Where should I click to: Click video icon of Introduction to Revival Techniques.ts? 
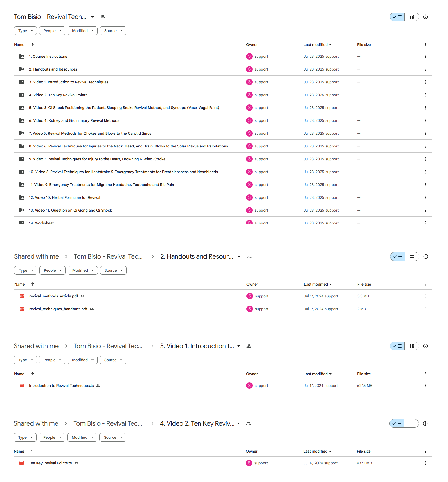pyautogui.click(x=22, y=386)
